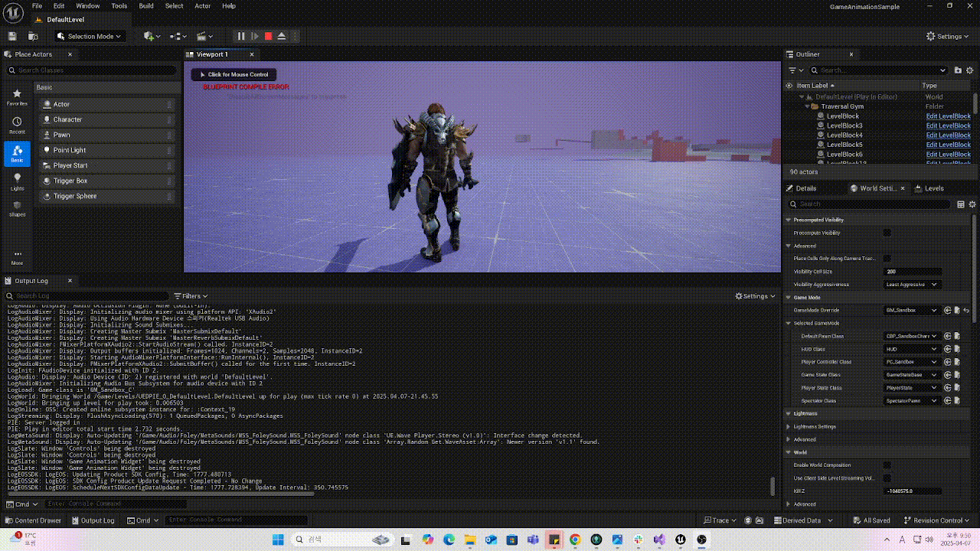
Task: Show more Place Actors categories
Action: pyautogui.click(x=17, y=257)
